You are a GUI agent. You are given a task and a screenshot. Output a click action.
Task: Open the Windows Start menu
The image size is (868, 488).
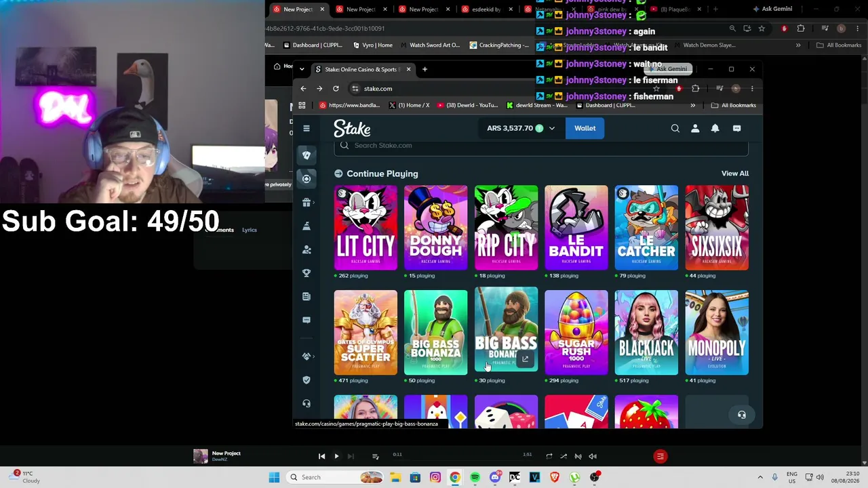coord(274,477)
